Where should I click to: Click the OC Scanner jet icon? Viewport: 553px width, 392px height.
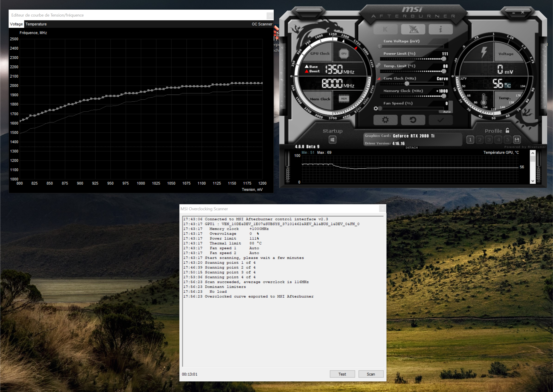click(413, 29)
